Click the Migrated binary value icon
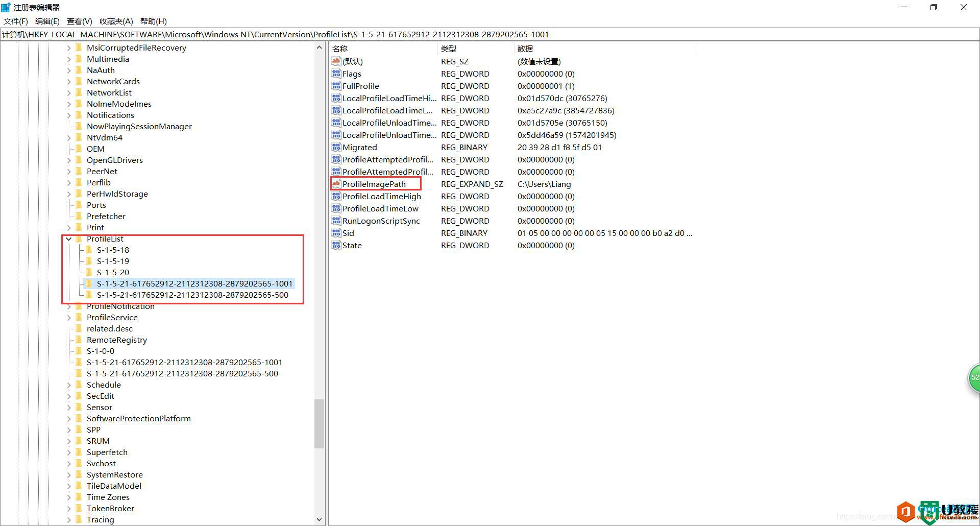 tap(336, 147)
